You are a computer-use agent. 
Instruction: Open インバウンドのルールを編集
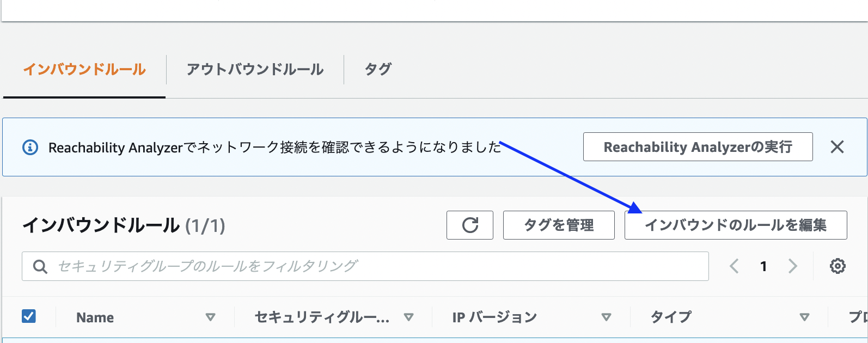(x=736, y=225)
